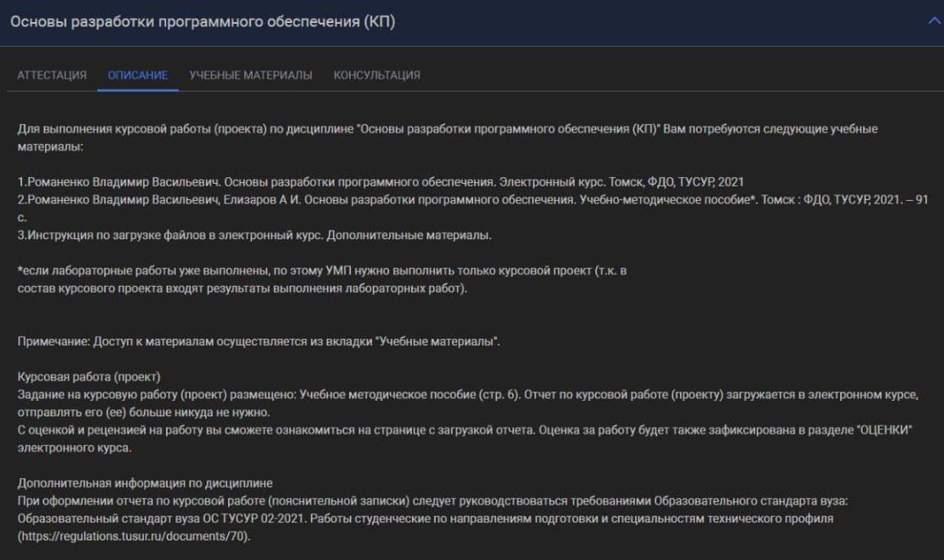Open the УЧЕБНЫЕ МАТЕРИАЛЫ tab
The height and width of the screenshot is (560, 944).
[250, 75]
